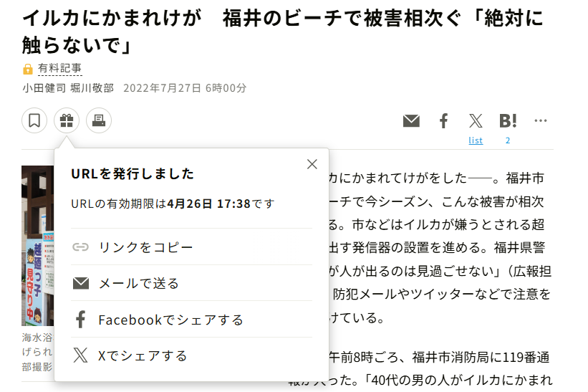Click the photo caption beginning "海水浴"
This screenshot has height=392, width=588.
(37, 352)
